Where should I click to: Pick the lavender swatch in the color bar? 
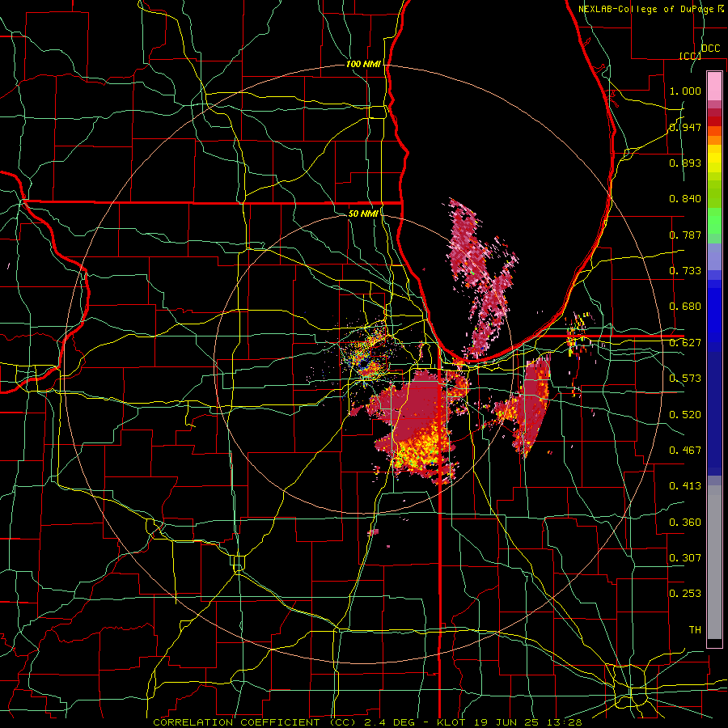714,256
